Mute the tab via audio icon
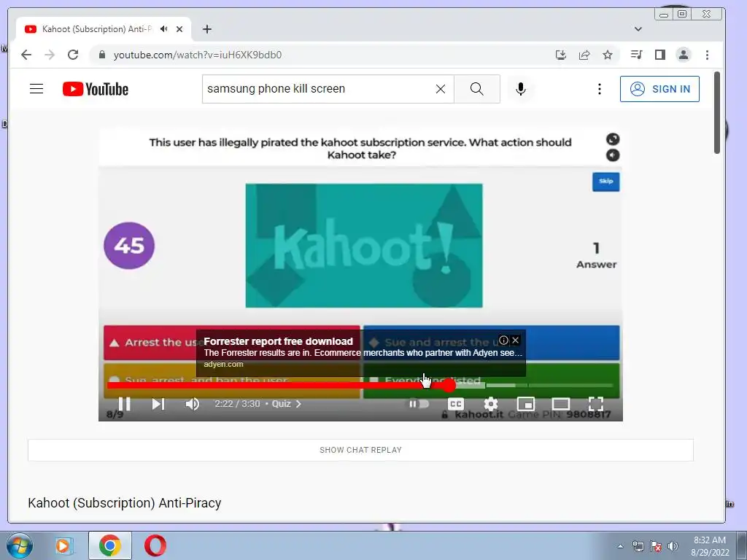 164,29
